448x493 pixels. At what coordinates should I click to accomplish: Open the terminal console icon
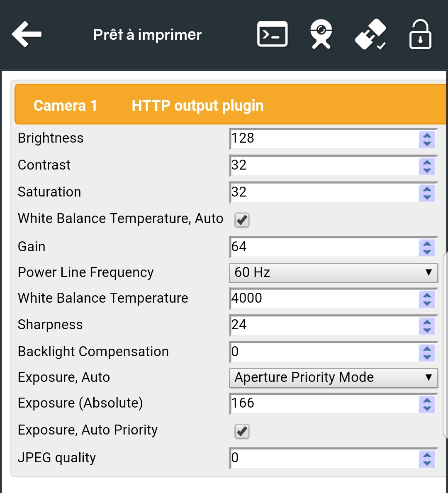272,34
